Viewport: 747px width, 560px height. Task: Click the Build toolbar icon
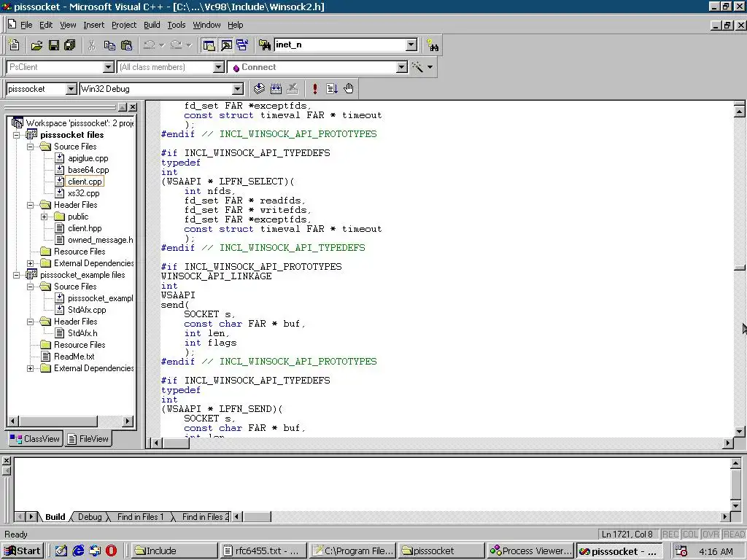[276, 88]
